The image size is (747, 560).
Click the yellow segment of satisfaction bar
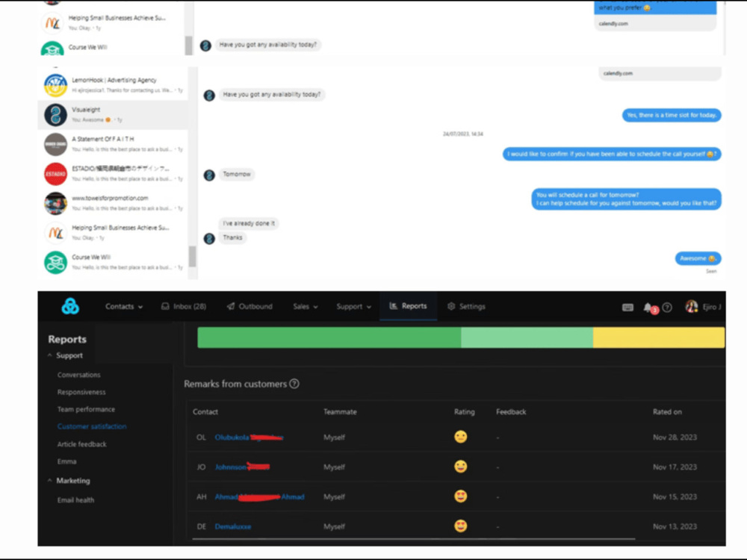pyautogui.click(x=659, y=337)
